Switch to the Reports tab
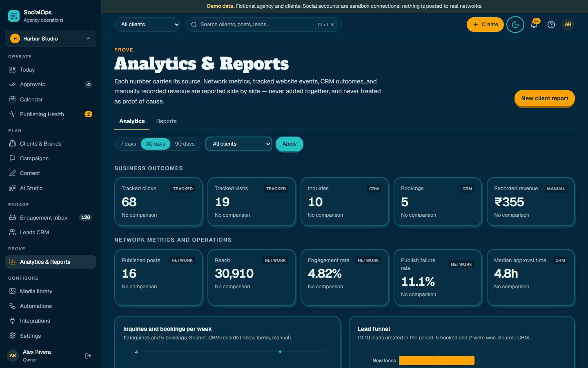The image size is (588, 368). pyautogui.click(x=166, y=121)
